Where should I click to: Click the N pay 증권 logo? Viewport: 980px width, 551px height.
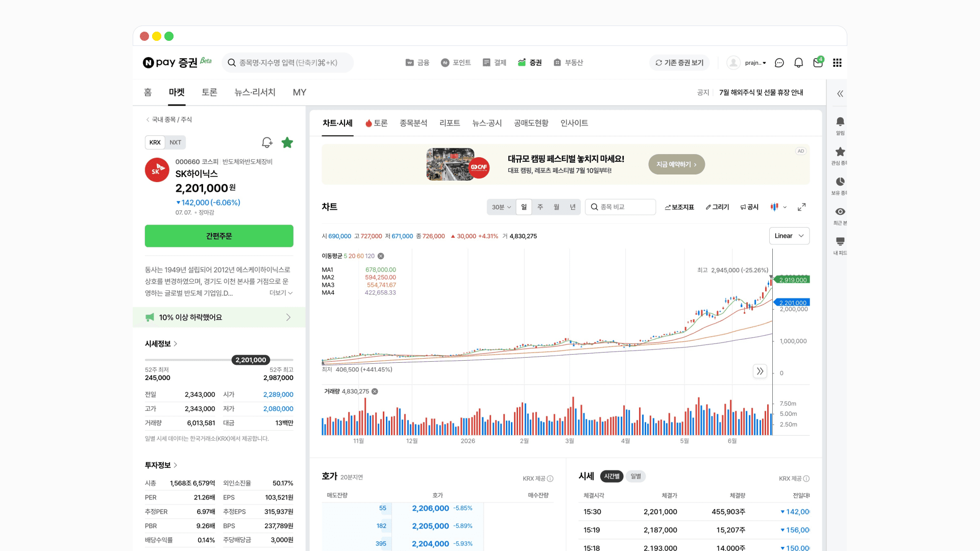pos(177,62)
